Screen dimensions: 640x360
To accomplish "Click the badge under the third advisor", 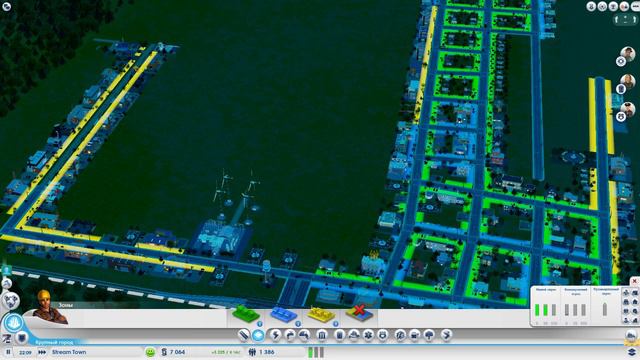I will (x=621, y=117).
